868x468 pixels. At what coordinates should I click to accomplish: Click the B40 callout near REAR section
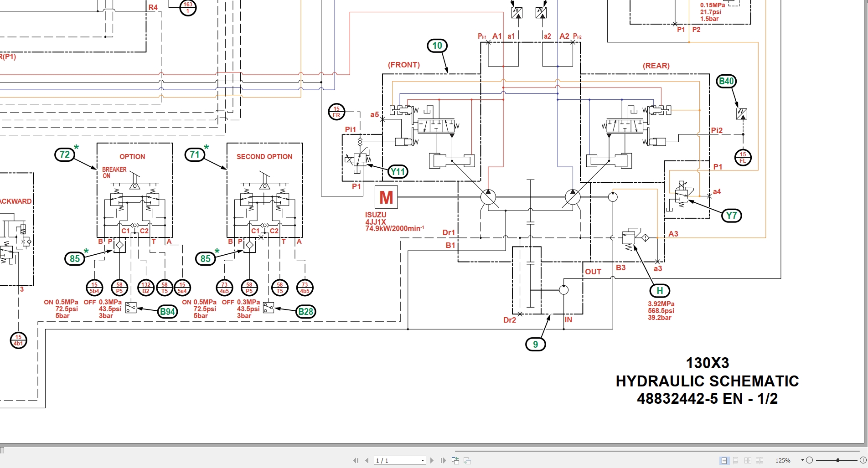pyautogui.click(x=727, y=80)
